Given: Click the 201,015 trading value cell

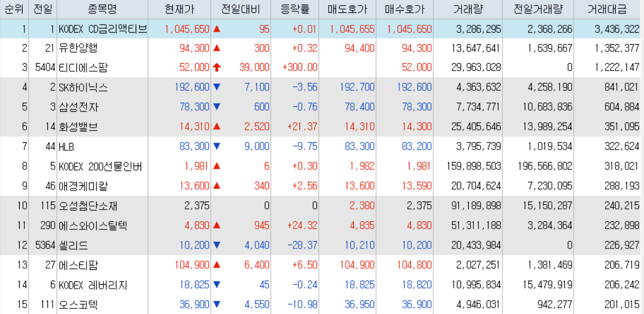Looking at the screenshot, I should tap(622, 304).
